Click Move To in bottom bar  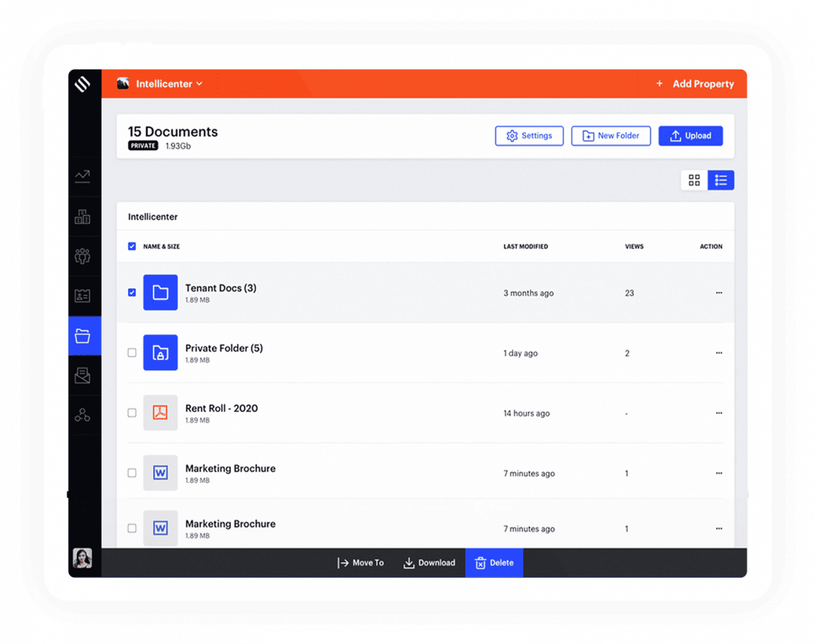[360, 563]
